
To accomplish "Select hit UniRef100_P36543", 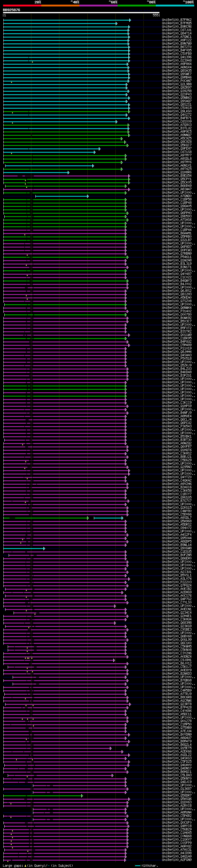I will click(x=177, y=426).
